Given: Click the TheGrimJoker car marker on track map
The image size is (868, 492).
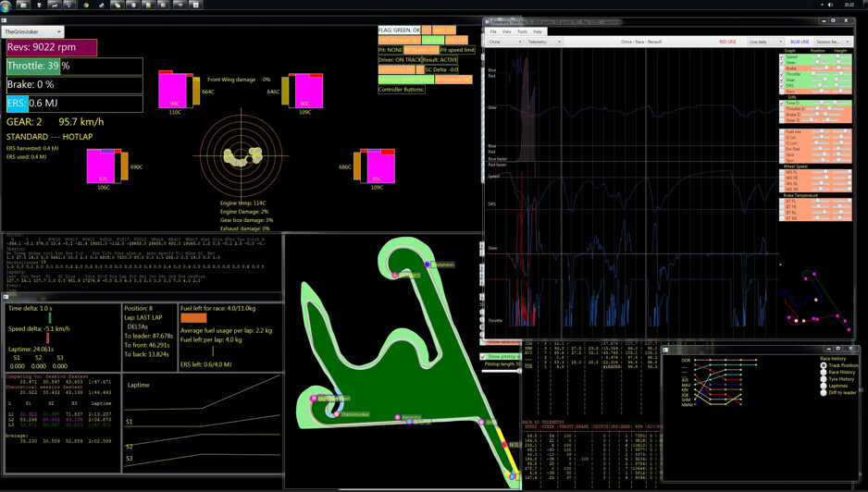Looking at the screenshot, I should coord(336,414).
